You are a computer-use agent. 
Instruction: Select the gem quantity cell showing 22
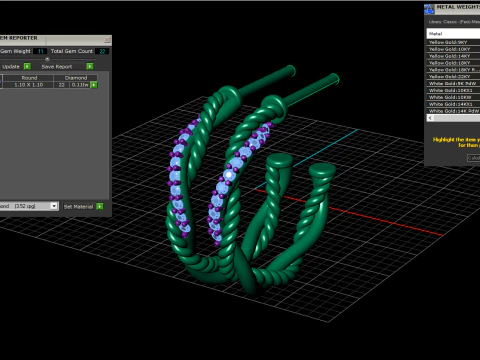62,85
